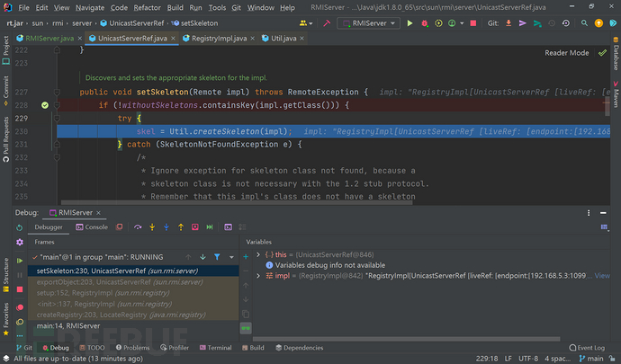Open the Build menu

[x=175, y=7]
